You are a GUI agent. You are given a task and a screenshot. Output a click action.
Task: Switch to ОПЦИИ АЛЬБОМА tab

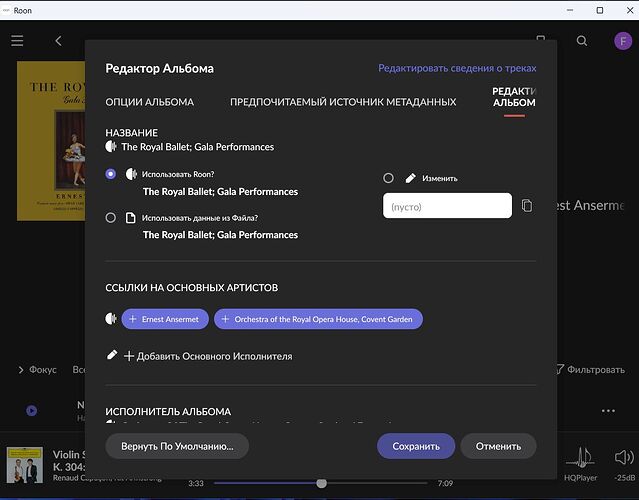150,102
